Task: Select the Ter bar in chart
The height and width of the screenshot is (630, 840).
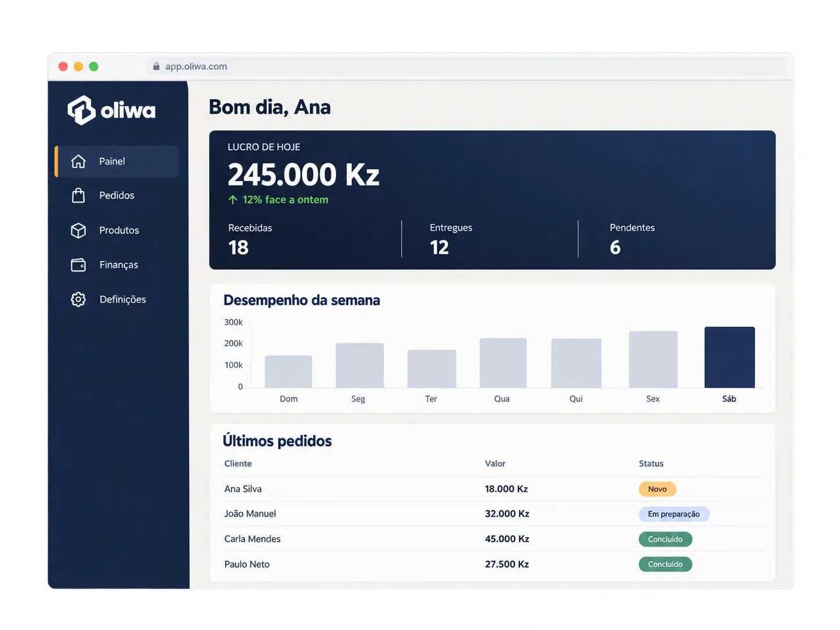Action: click(432, 369)
